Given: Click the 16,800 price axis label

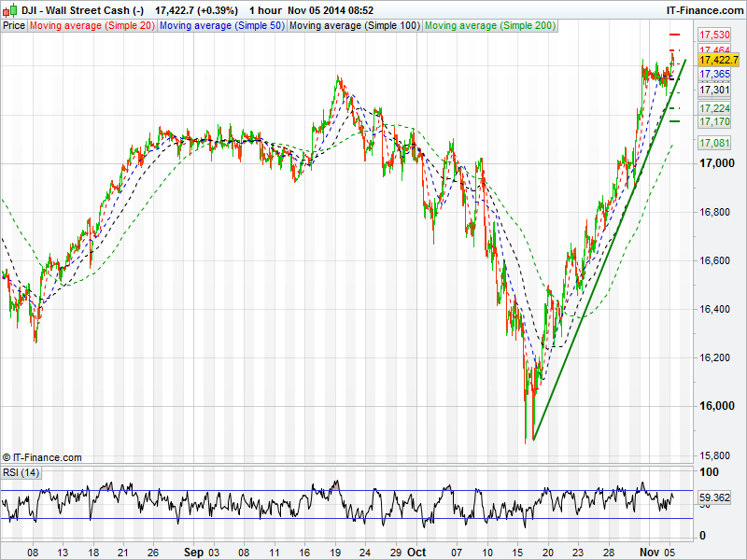Looking at the screenshot, I should [x=714, y=212].
